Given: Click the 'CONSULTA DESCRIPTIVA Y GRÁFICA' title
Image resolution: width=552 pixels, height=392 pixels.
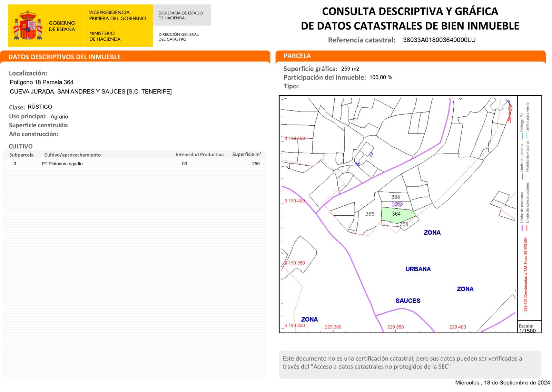Looking at the screenshot, I should click(410, 11).
